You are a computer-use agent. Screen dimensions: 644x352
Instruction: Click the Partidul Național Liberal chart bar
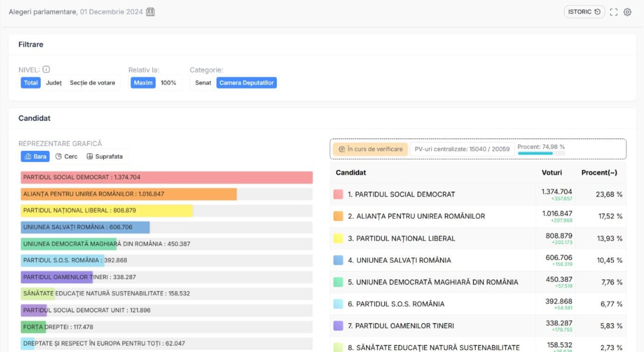point(107,211)
